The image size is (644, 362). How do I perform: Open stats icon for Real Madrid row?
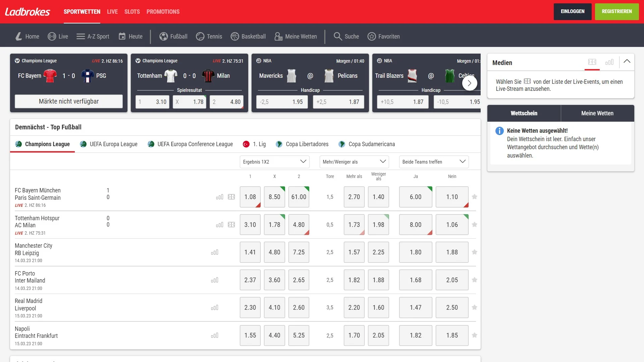(x=215, y=308)
